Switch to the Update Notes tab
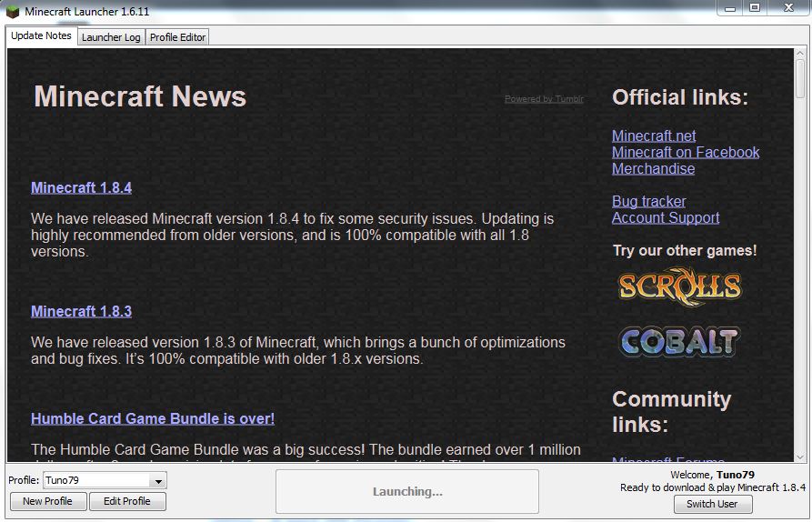Image resolution: width=812 pixels, height=522 pixels. 42,35
